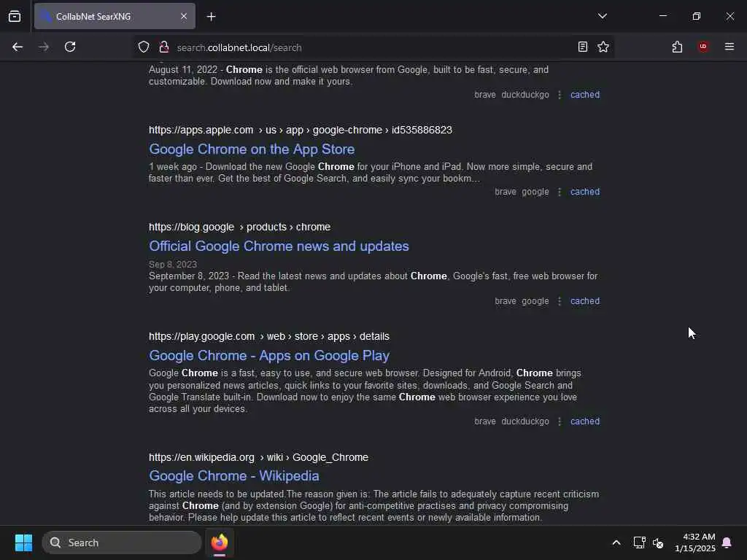Open cached link for blog.google result
The height and width of the screenshot is (560, 747).
585,301
